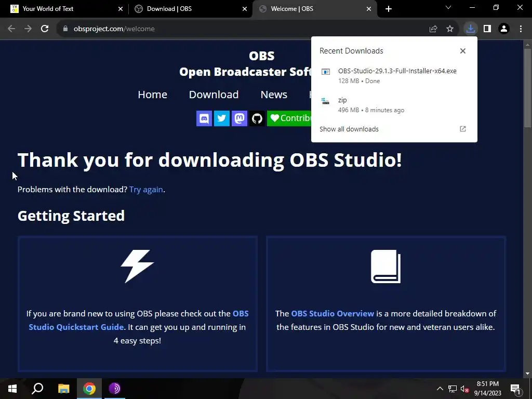This screenshot has width=532, height=399.
Task: Open OBS GitHub icon link
Action: pyautogui.click(x=257, y=118)
